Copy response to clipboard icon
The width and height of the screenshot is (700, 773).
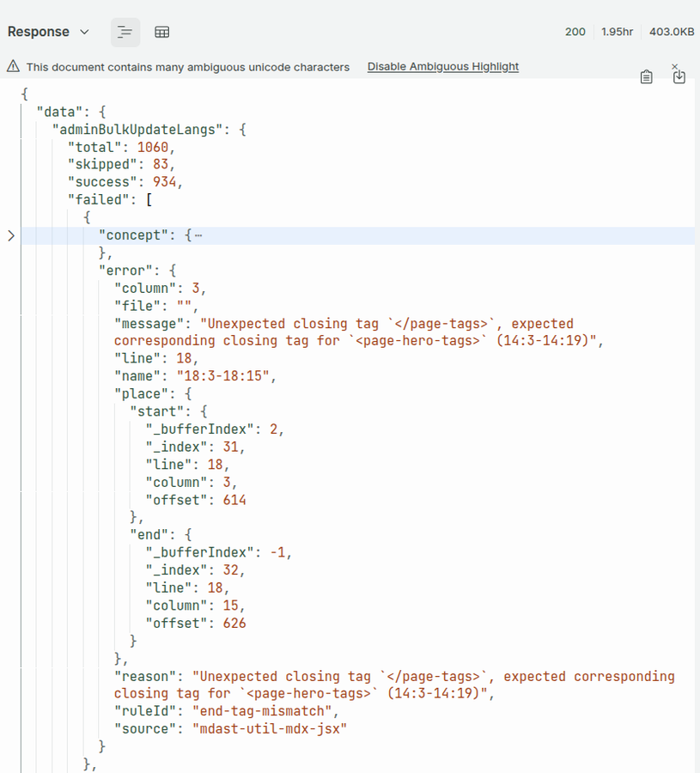pos(646,77)
